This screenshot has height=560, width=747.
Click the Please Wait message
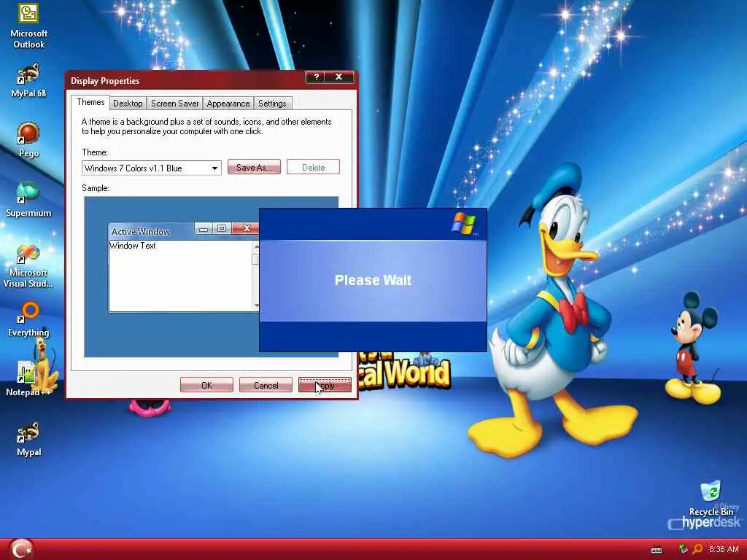373,280
